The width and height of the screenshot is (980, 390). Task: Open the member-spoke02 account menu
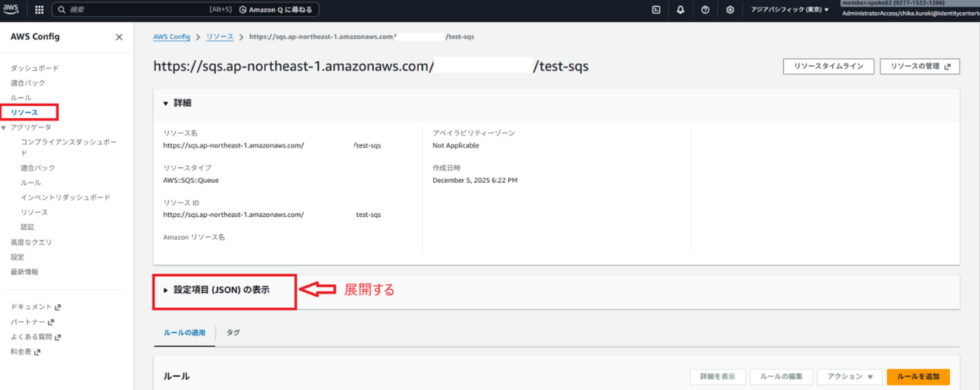[911, 9]
